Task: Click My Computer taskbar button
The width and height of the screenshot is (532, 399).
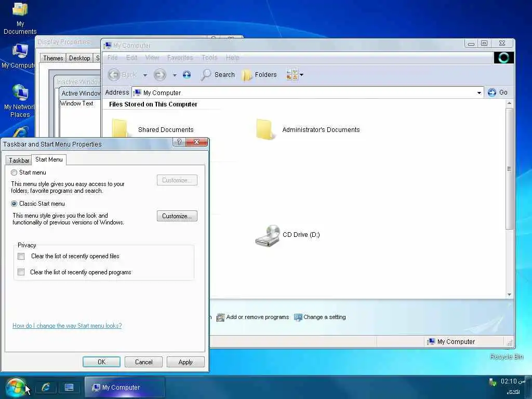Action: [124, 387]
